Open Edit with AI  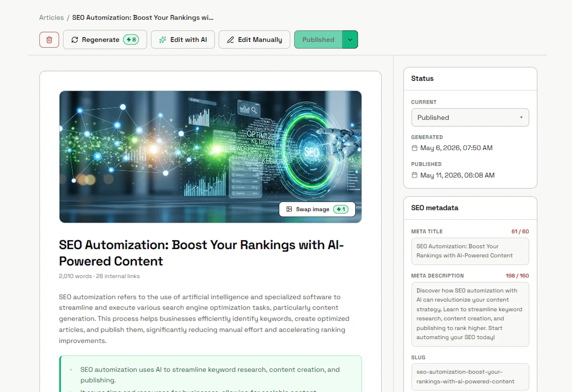[183, 40]
